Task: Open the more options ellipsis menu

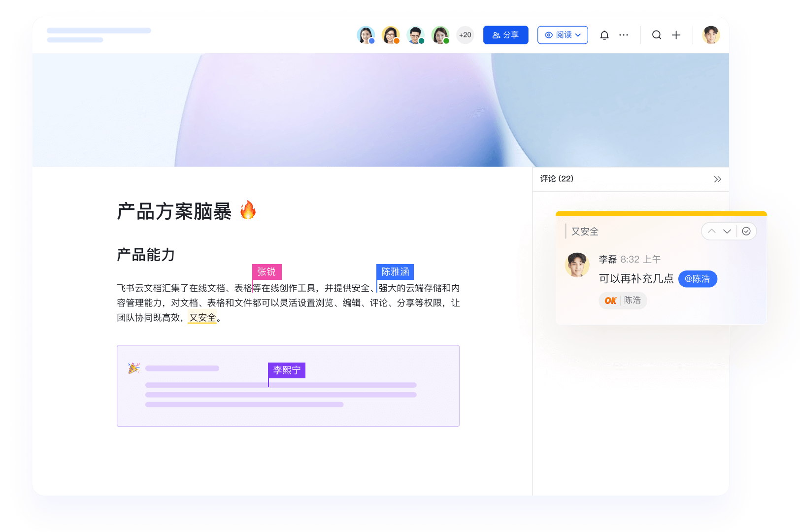Action: pyautogui.click(x=624, y=35)
